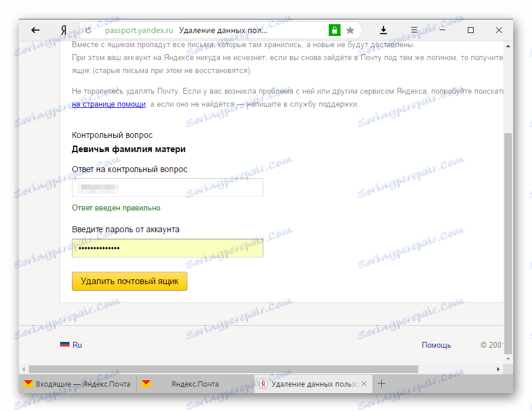Open Yandex home via the Я logo
Screen dimensions: 532x412
click(x=64, y=30)
